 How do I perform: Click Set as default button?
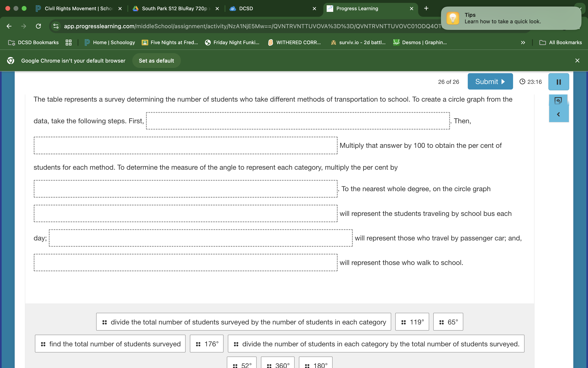tap(156, 61)
